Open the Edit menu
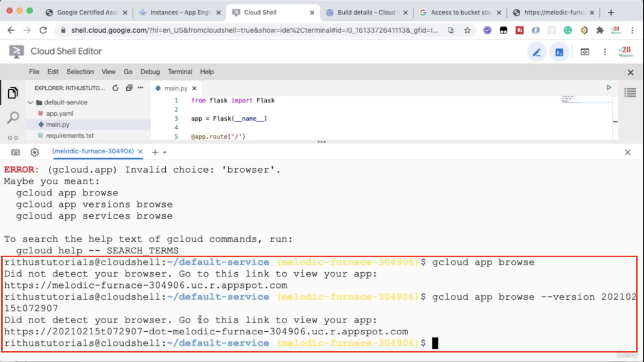This screenshot has width=644, height=362. tap(53, 72)
